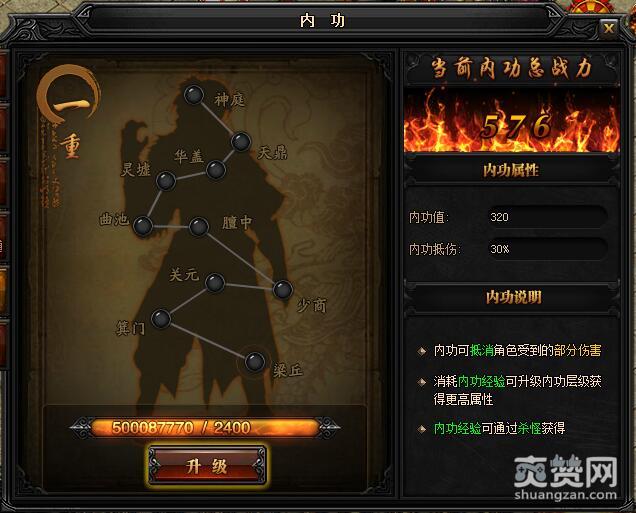Click the 华盖 acupoint orb
The height and width of the screenshot is (513, 636).
point(216,170)
